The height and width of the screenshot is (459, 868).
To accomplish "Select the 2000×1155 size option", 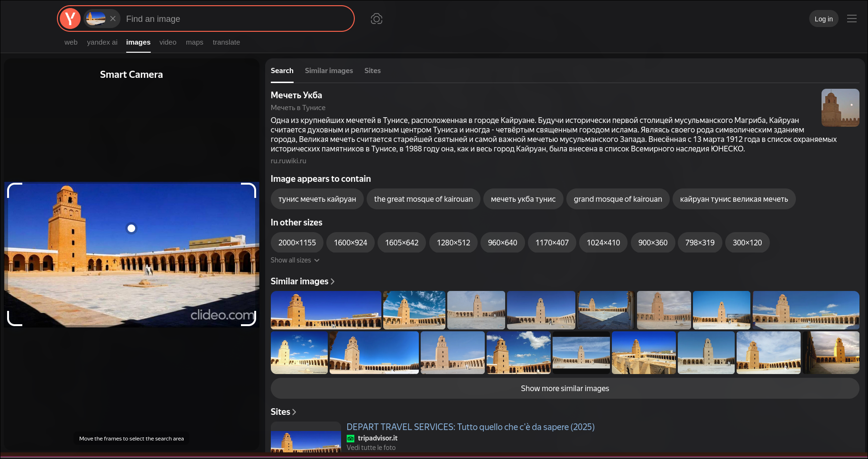I will click(296, 243).
